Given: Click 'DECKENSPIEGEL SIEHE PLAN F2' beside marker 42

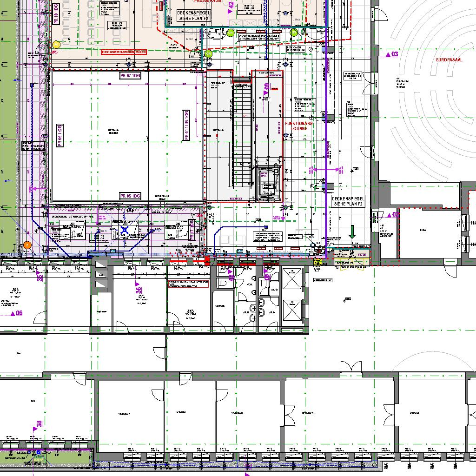Looking at the screenshot, I should (194, 15).
